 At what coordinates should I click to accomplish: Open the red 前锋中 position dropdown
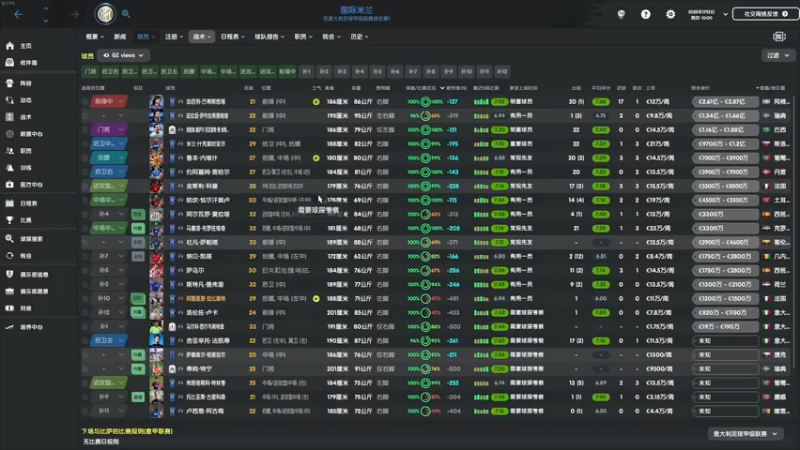coord(109,102)
